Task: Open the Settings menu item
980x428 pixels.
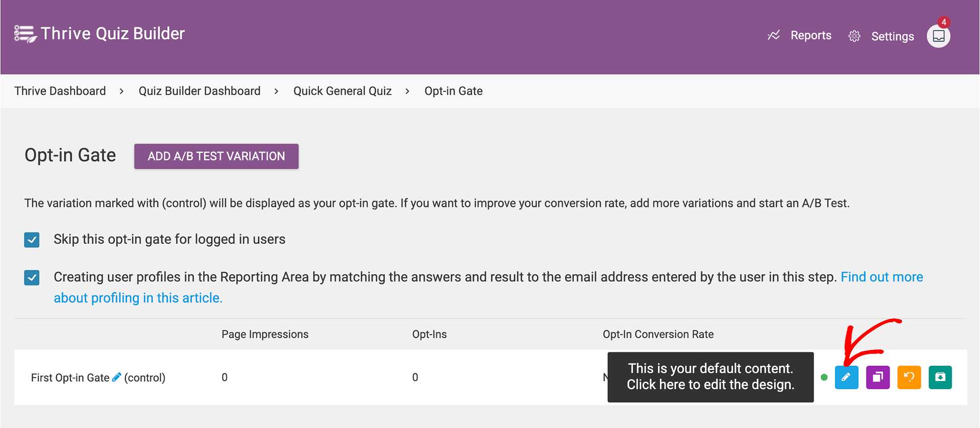Action: pyautogui.click(x=892, y=36)
